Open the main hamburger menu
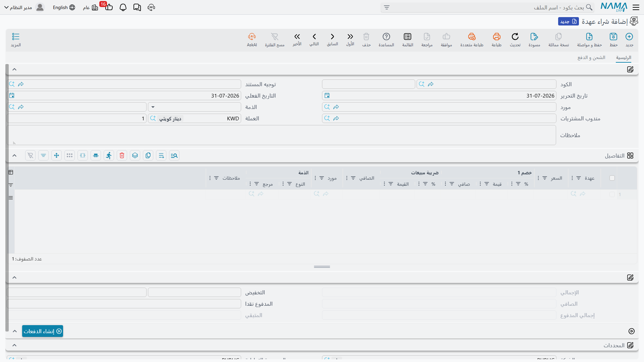Image resolution: width=644 pixels, height=362 pixels. (636, 7)
